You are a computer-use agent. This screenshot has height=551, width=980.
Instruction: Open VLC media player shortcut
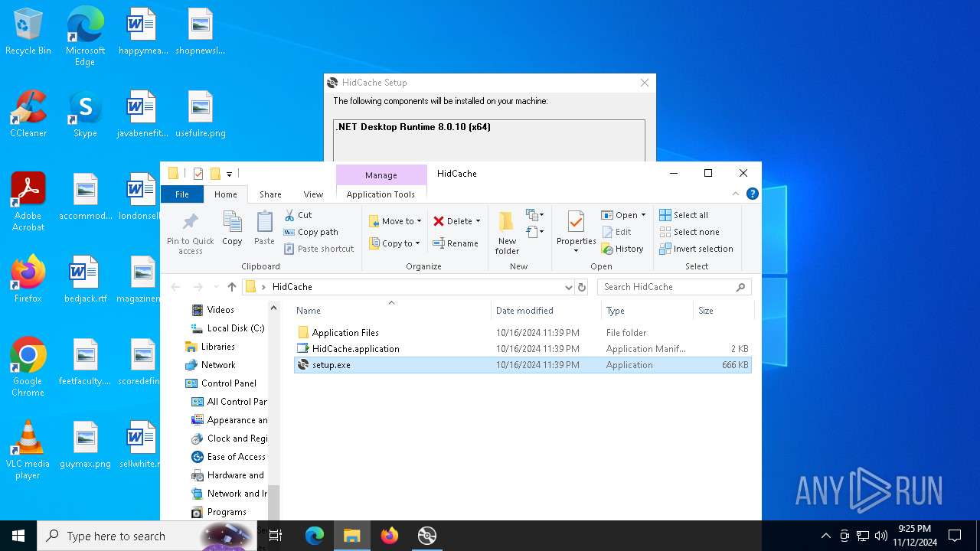click(x=28, y=450)
